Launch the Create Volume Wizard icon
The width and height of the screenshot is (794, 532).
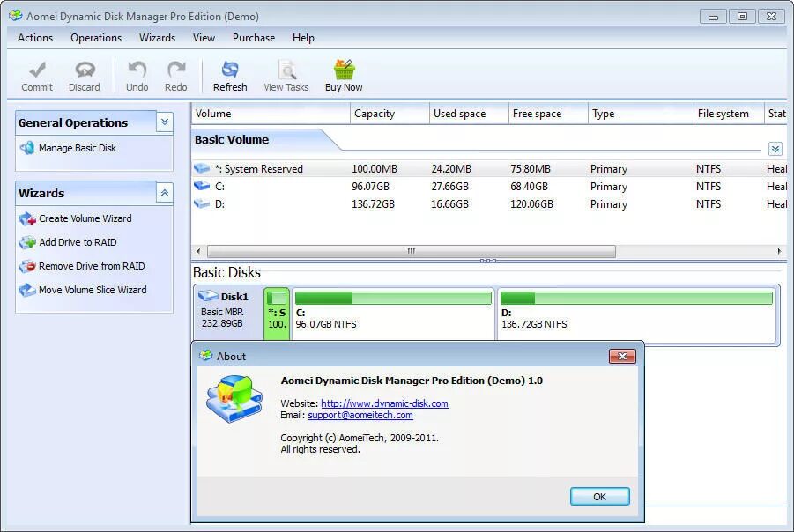[26, 218]
